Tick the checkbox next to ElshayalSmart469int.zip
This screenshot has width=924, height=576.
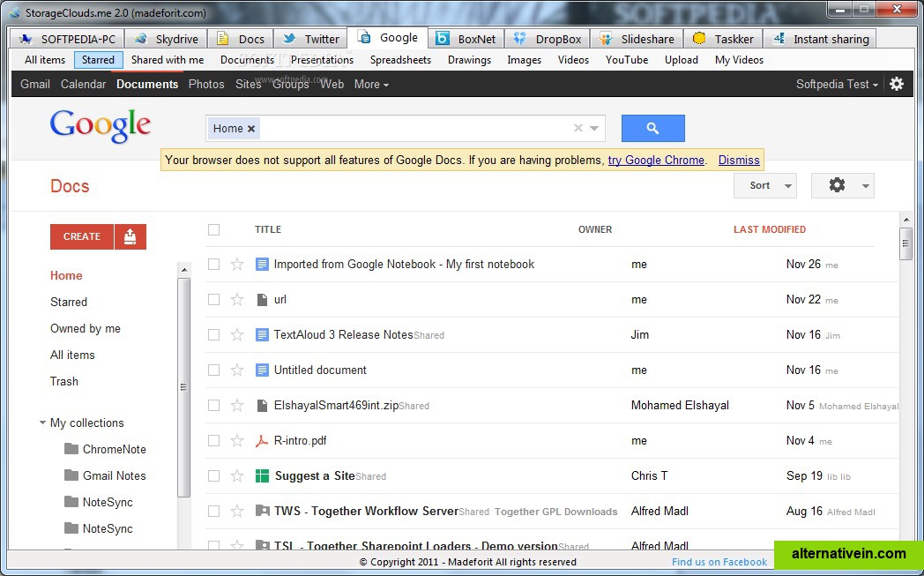pos(213,406)
